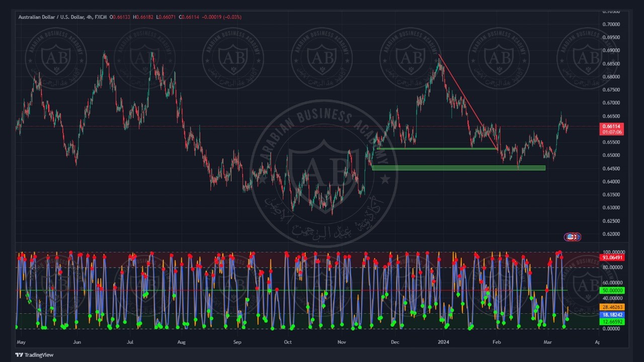Click the 0.69000 price axis label

611,50
